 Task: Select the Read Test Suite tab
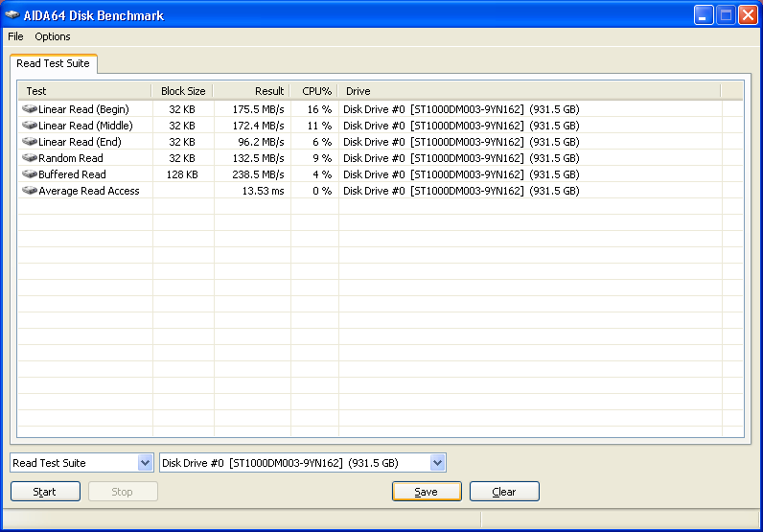(x=53, y=64)
